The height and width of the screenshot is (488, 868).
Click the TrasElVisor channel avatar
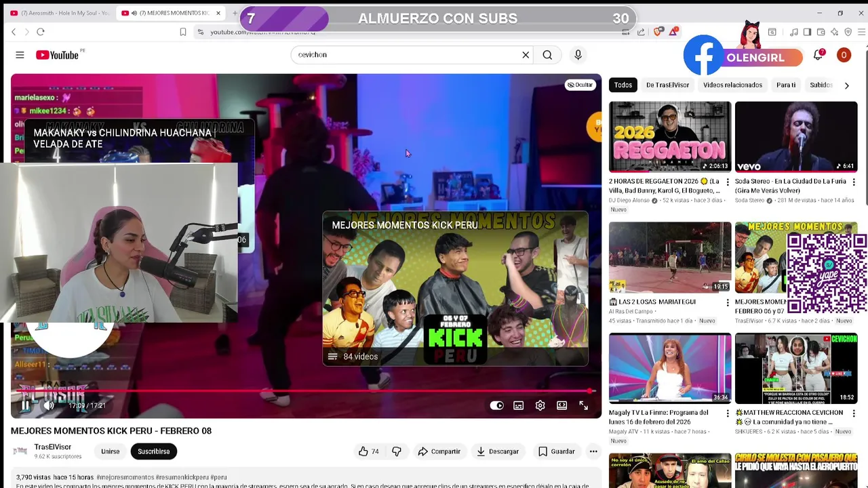point(20,451)
